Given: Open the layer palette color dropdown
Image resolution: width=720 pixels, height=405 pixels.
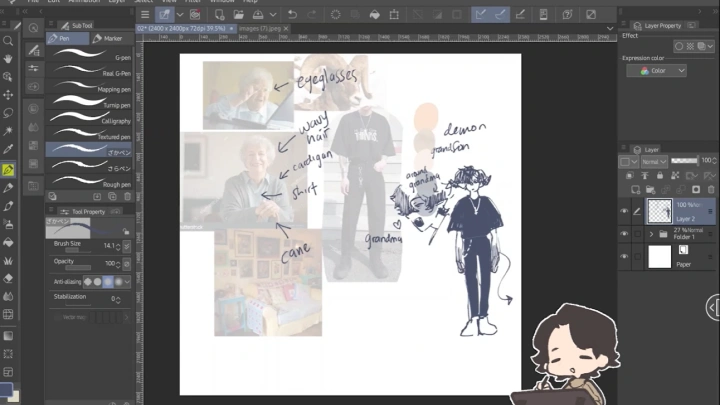Looking at the screenshot, I should pyautogui.click(x=629, y=162).
